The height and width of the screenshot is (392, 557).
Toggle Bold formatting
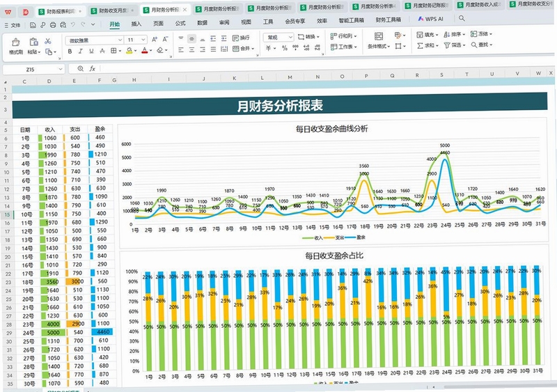pos(70,52)
